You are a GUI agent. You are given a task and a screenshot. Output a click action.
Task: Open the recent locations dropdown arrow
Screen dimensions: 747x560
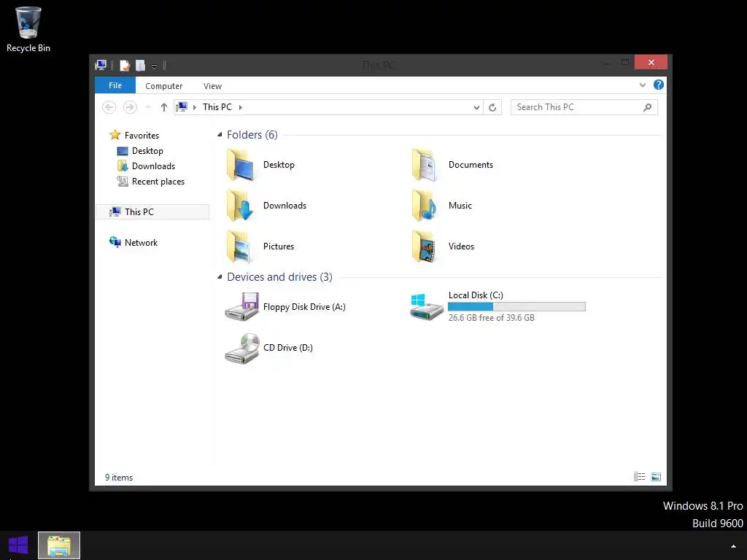point(148,107)
